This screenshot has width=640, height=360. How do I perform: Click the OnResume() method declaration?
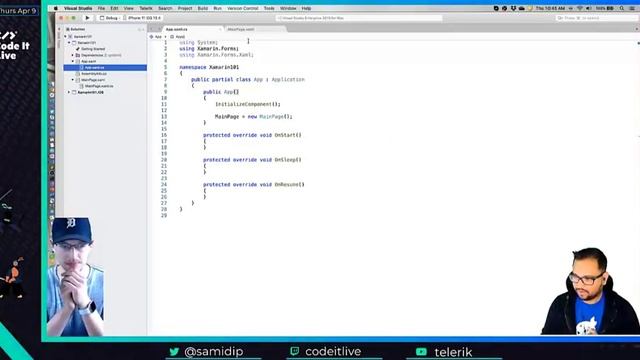(254, 185)
